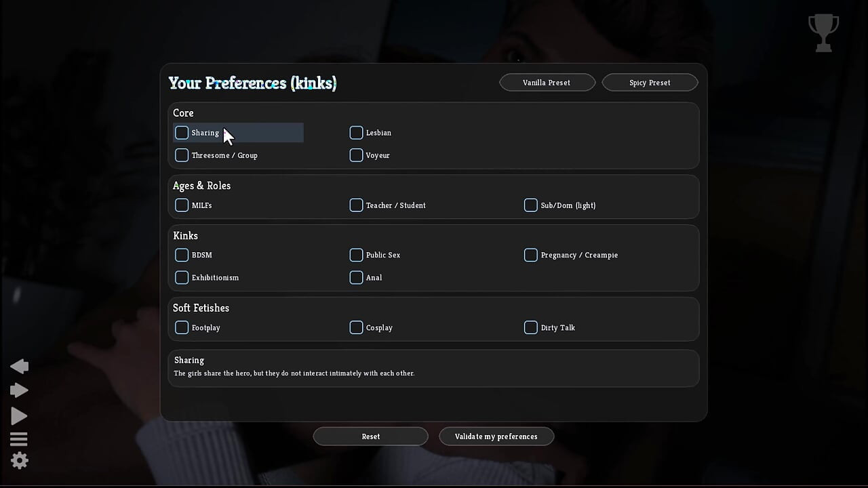Apply the Spicy Preset button
868x488 pixels.
(x=650, y=83)
